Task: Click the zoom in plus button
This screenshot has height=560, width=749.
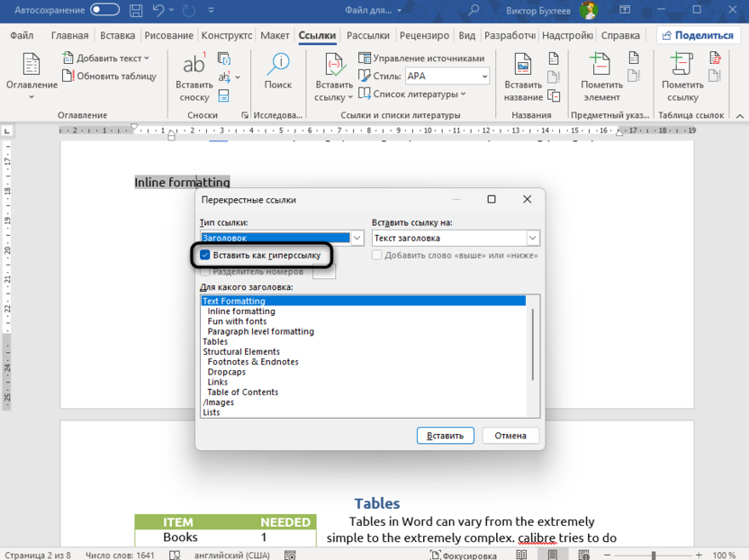Action: point(699,555)
